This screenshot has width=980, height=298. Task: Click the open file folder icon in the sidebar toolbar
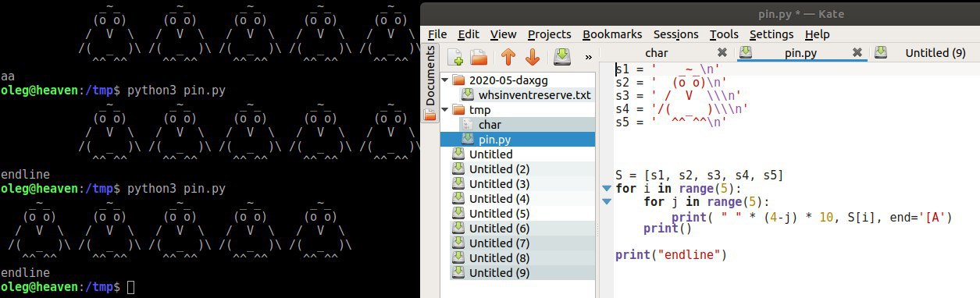[479, 57]
